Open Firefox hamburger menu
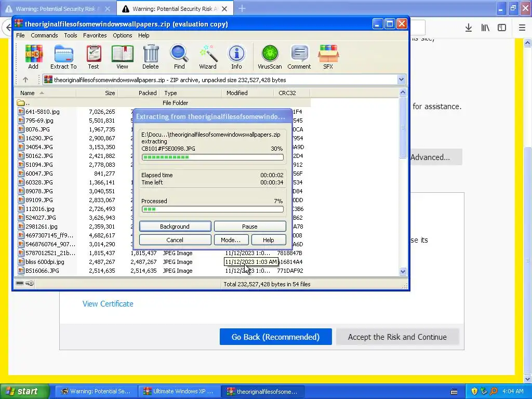 tap(522, 28)
